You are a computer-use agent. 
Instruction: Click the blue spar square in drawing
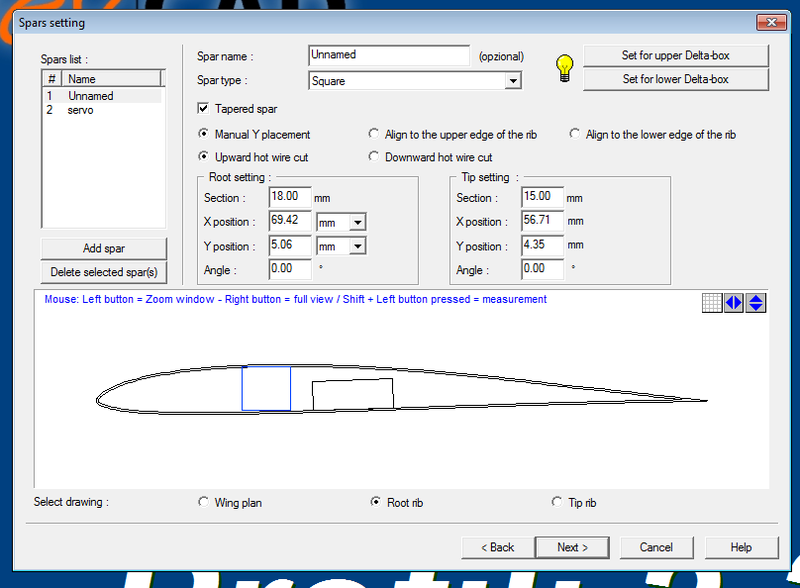[x=266, y=388]
